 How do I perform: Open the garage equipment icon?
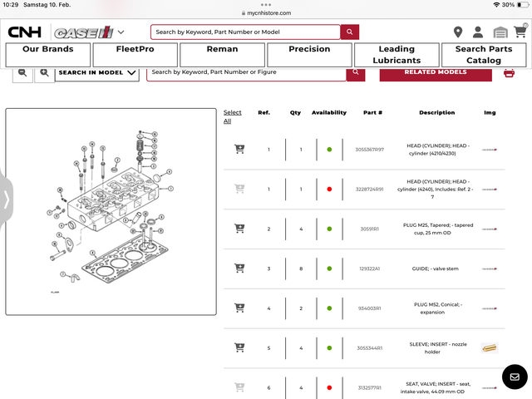[500, 32]
